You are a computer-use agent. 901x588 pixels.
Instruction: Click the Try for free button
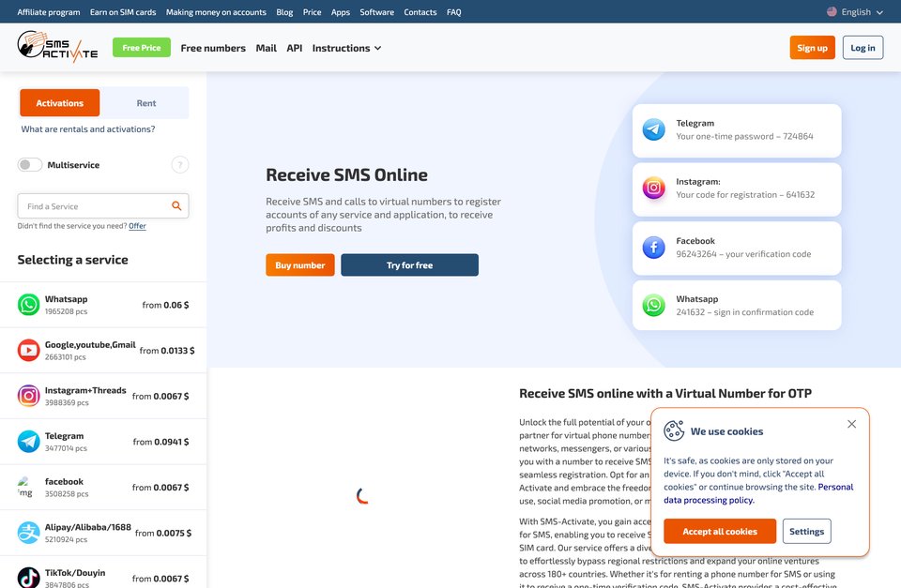coord(410,264)
